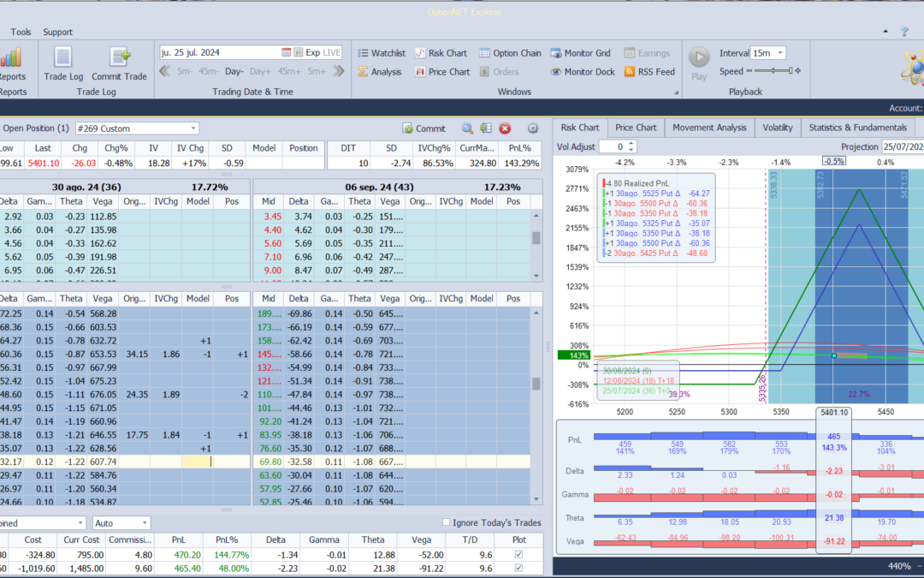Open the Watchlist window
The width and height of the screenshot is (924, 578).
pos(381,53)
